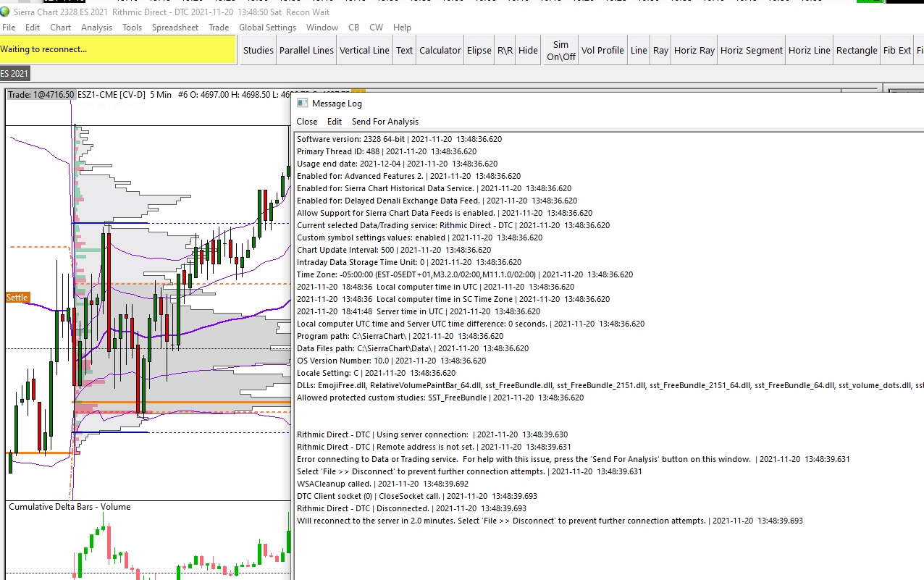Image resolution: width=924 pixels, height=580 pixels.
Task: Open the Help menu
Action: coord(402,28)
